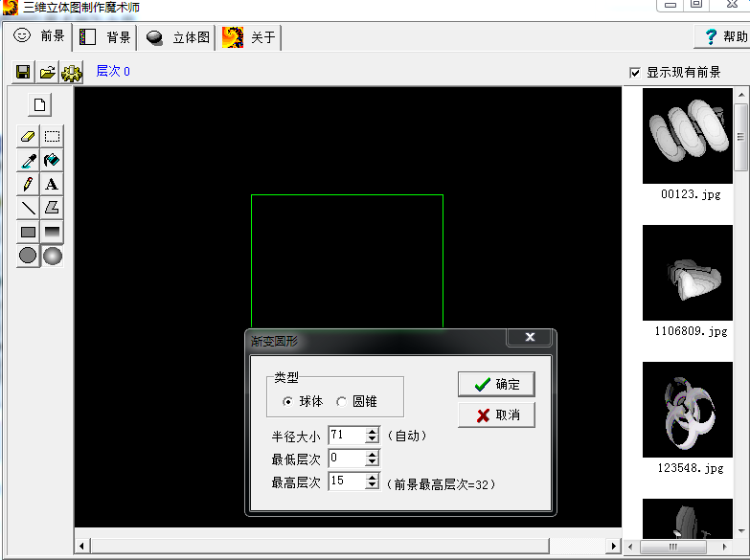The width and height of the screenshot is (750, 560).
Task: Select heart thumbnail 1106809.jpg
Action: (x=688, y=273)
